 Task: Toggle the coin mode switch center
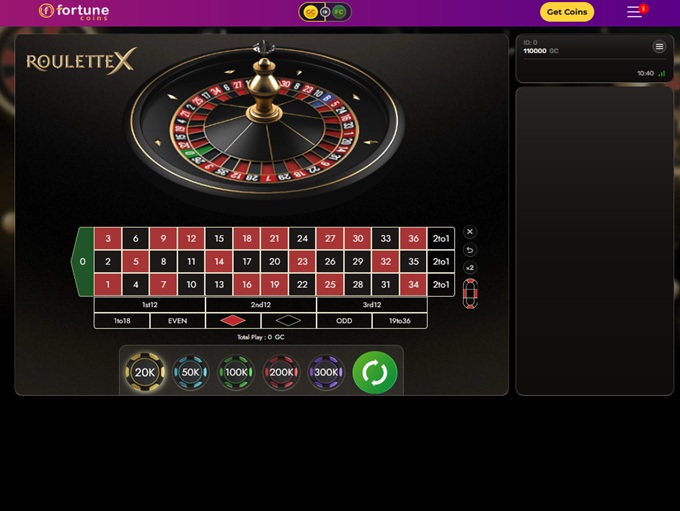coord(325,12)
